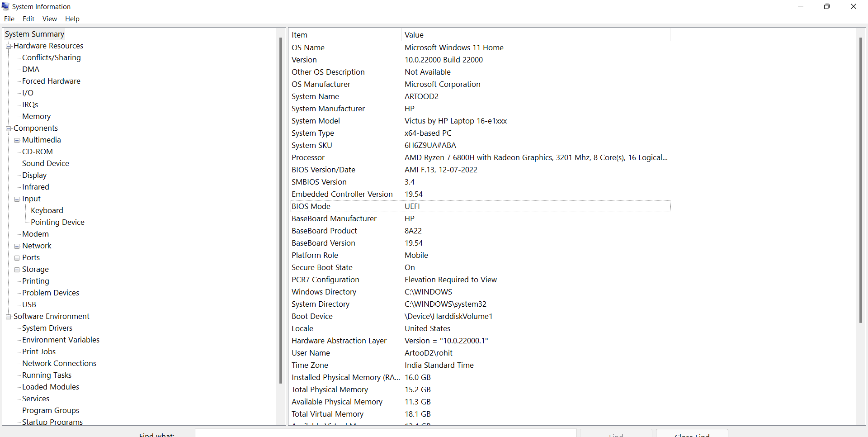Select the BaseBoard Product row

click(x=480, y=231)
